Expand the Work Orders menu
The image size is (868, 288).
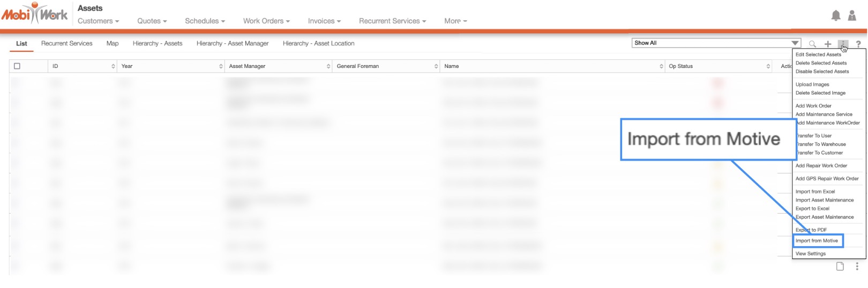266,21
